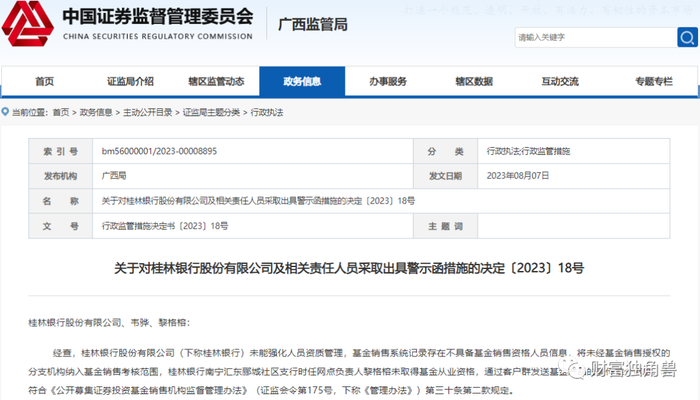Open the 专题专栏 navigation tab

[x=654, y=81]
